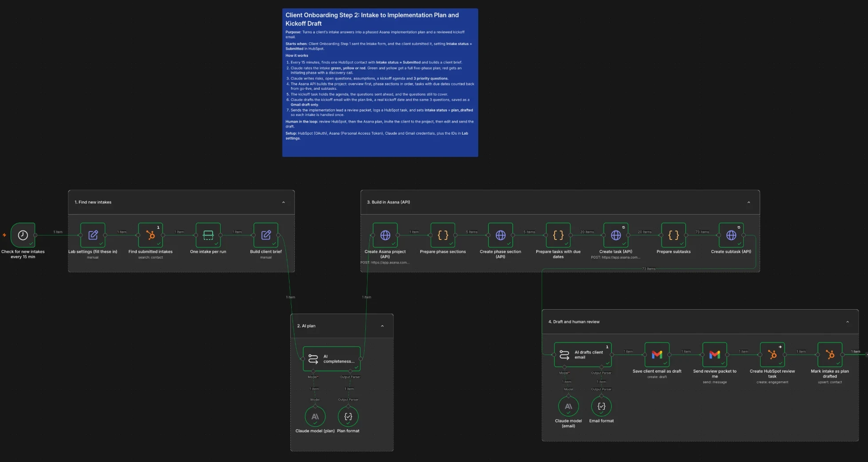Select the Build client brief node
868x462 pixels.
coord(266,235)
